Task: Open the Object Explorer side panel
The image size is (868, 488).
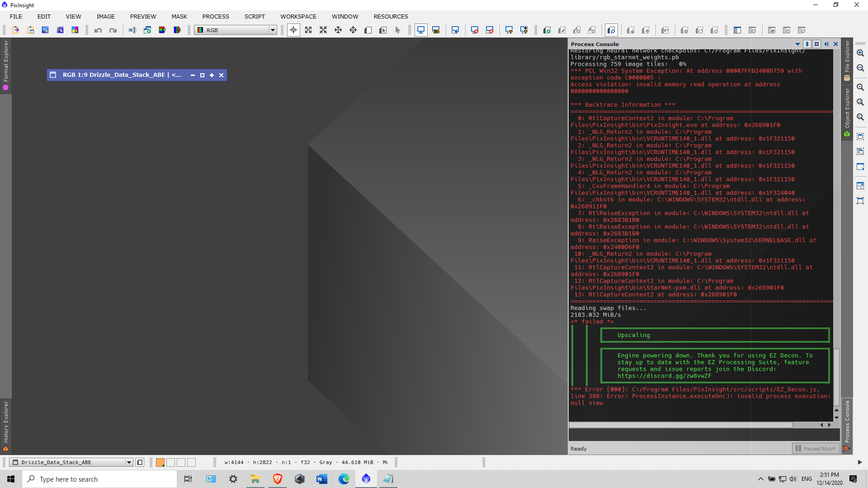Action: (847, 112)
